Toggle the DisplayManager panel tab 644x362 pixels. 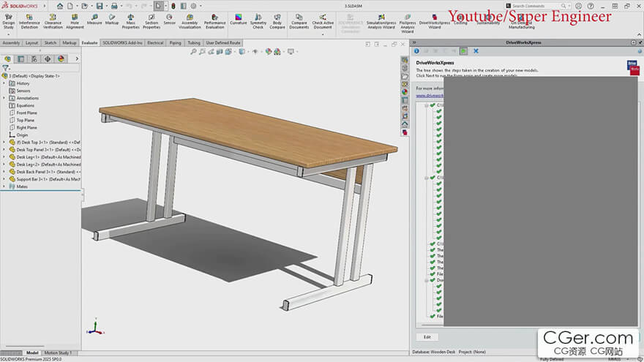61,59
